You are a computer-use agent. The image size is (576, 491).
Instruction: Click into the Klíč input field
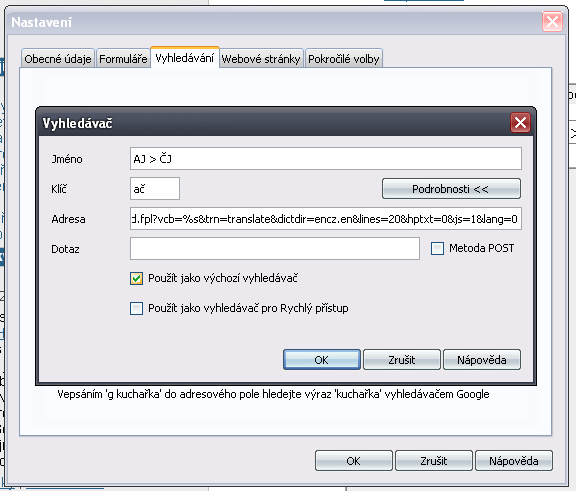click(x=155, y=189)
